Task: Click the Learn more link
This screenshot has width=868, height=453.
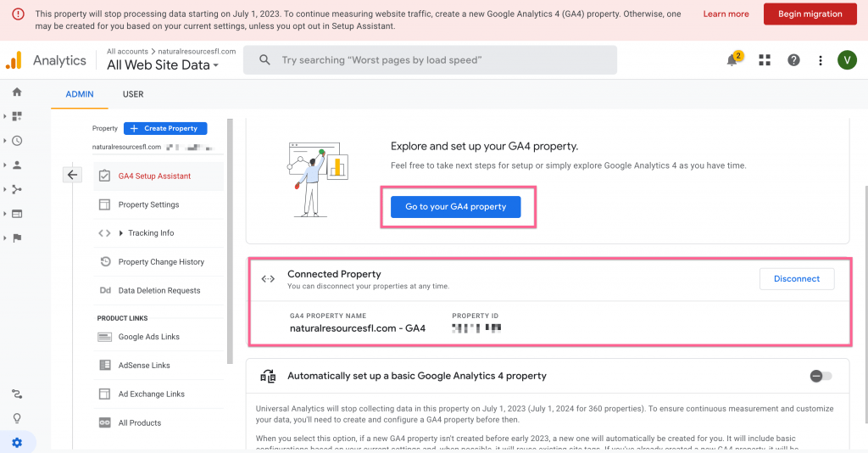Action: 726,14
